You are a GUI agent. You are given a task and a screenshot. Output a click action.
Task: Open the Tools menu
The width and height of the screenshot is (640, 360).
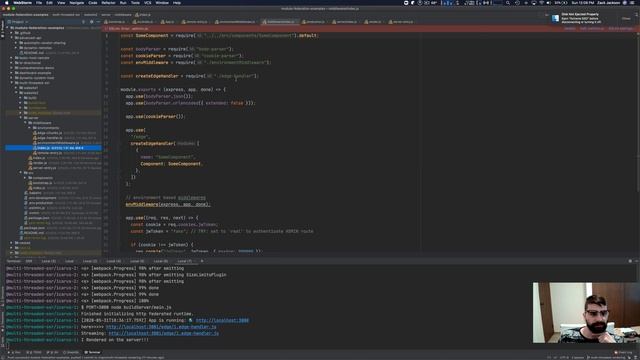coord(135,2)
